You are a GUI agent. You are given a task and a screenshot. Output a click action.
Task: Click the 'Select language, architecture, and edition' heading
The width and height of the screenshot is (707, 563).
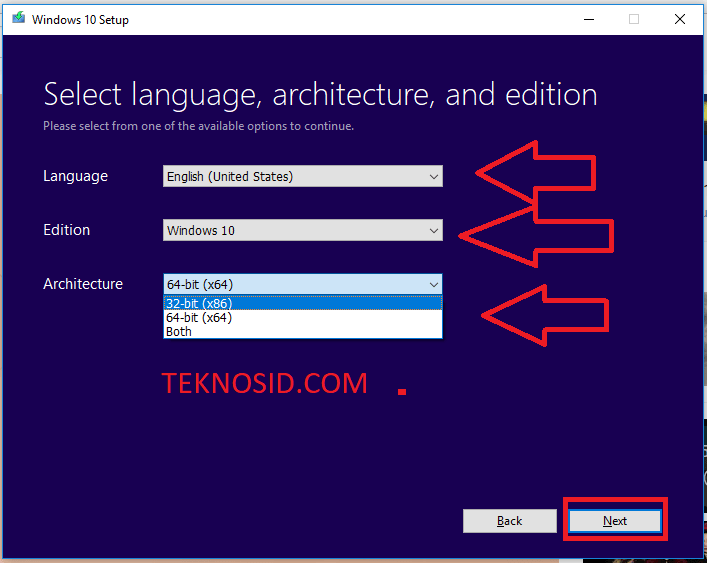320,95
